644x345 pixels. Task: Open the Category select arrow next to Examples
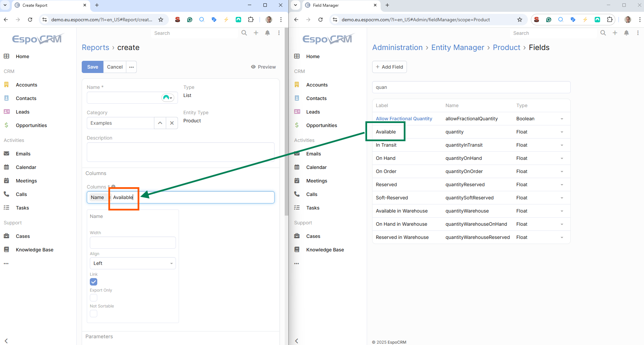(x=160, y=123)
